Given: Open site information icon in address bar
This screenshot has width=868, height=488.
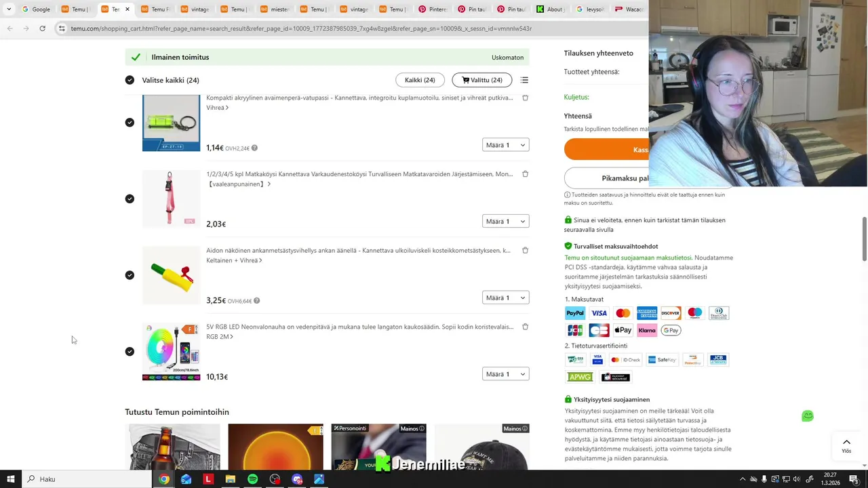Looking at the screenshot, I should click(62, 28).
